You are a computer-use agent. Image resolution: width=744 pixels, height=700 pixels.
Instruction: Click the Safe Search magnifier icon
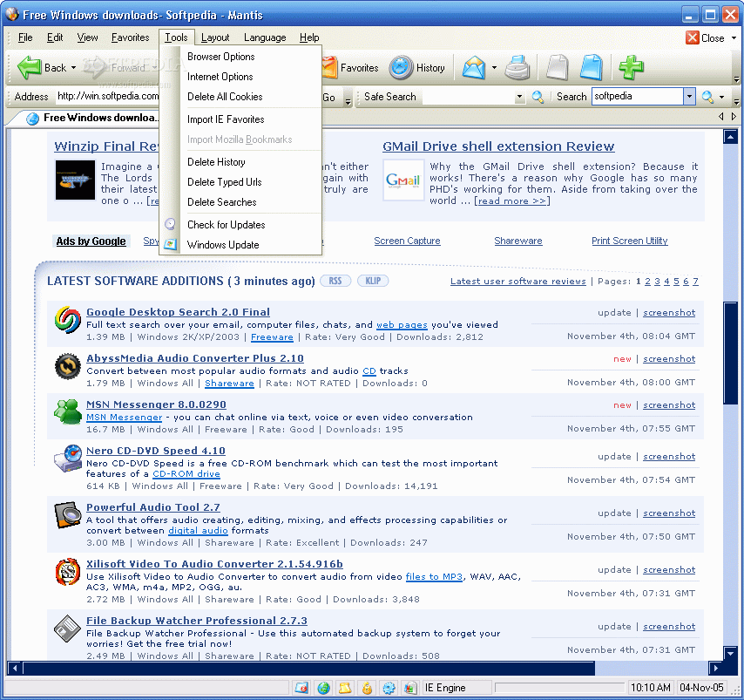(538, 97)
